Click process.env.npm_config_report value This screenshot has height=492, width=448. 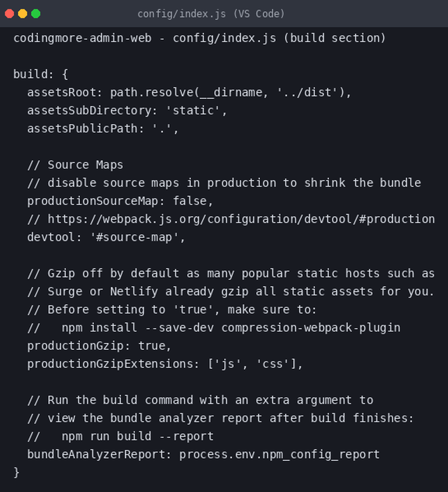tap(279, 455)
